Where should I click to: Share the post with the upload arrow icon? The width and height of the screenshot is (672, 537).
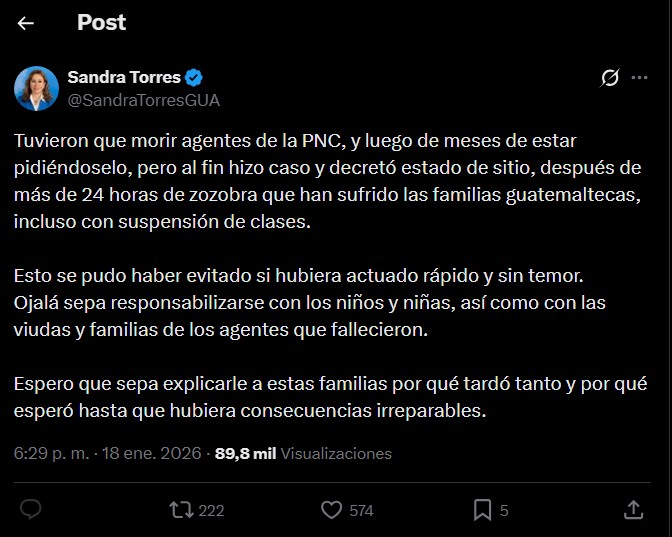633,510
